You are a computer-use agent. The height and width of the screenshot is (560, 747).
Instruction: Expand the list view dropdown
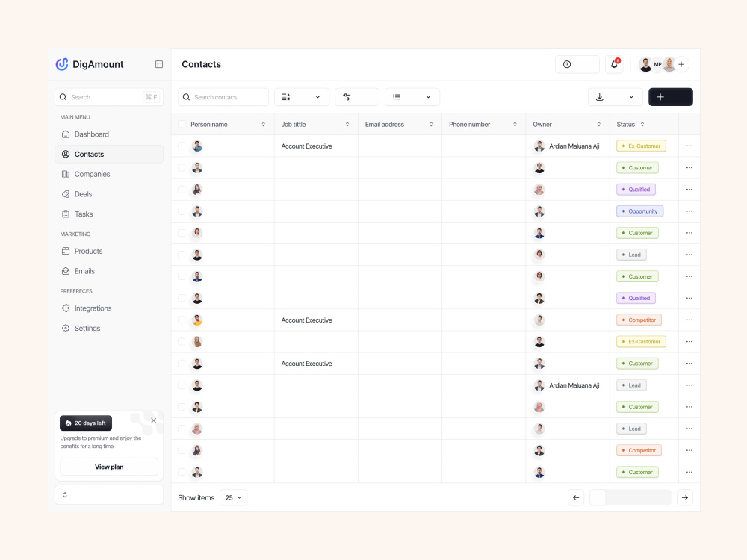click(x=412, y=97)
